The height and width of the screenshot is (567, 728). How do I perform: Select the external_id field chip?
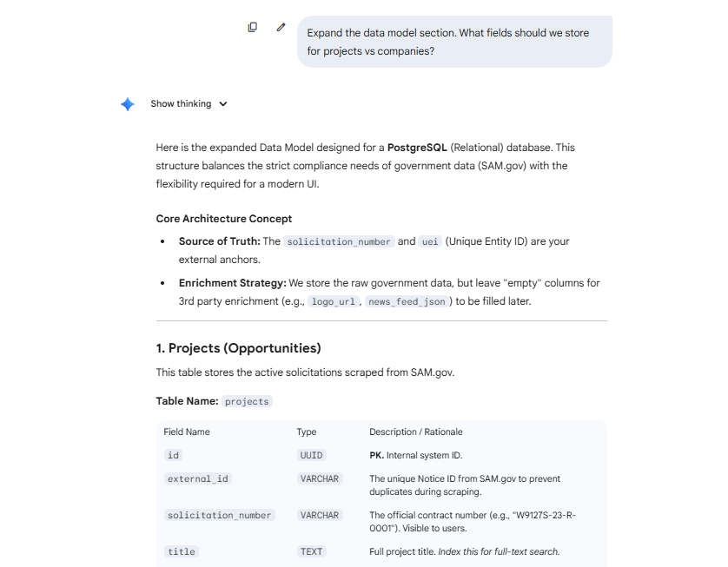197,478
